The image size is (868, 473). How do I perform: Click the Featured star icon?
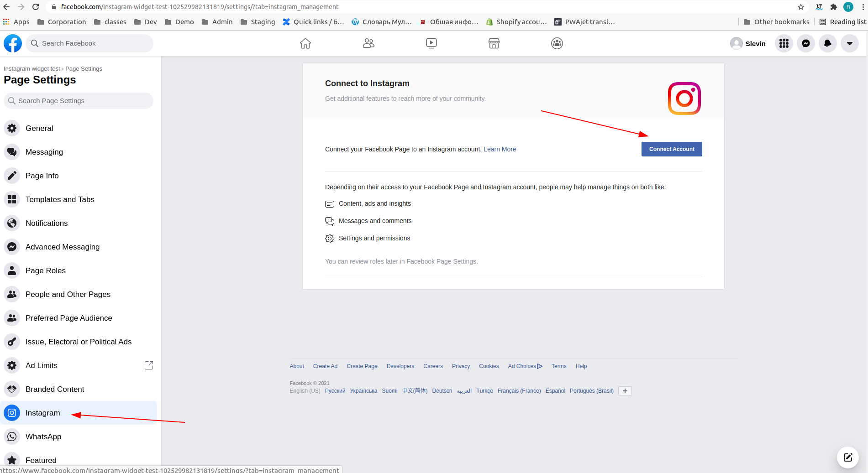12,460
